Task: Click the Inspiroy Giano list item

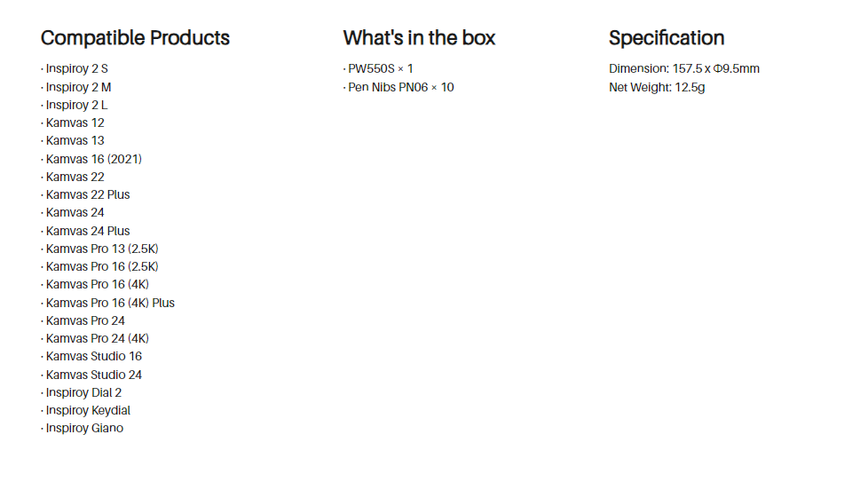Action: pyautogui.click(x=84, y=428)
